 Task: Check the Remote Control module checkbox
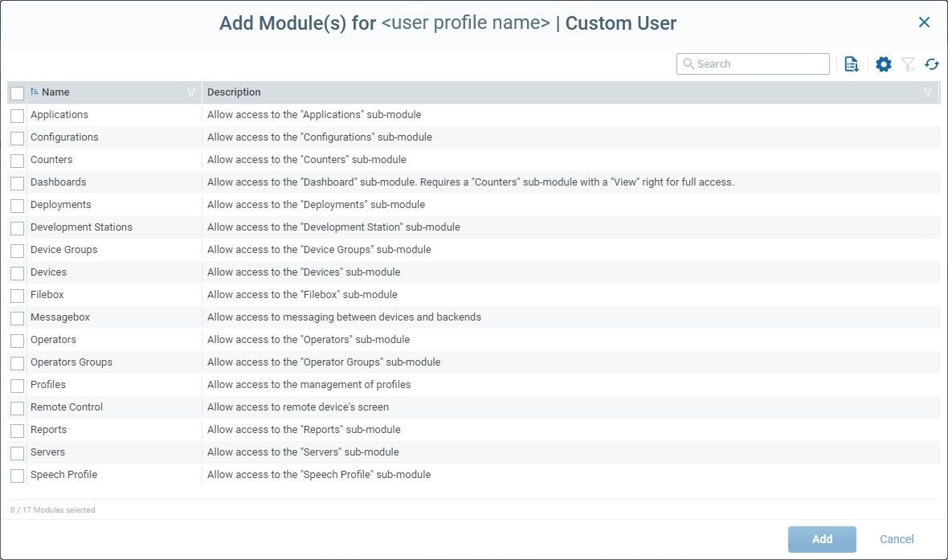coord(17,407)
